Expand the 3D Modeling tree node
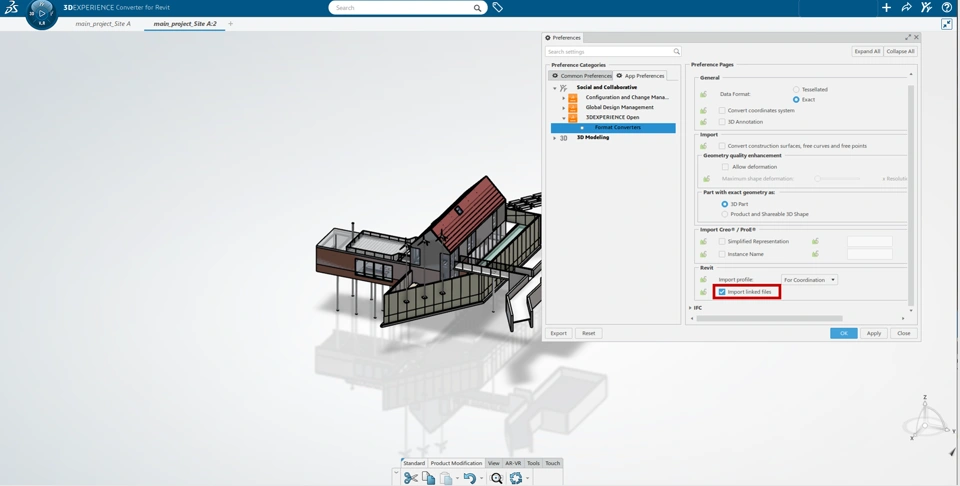Image resolution: width=960 pixels, height=486 pixels. [x=555, y=138]
